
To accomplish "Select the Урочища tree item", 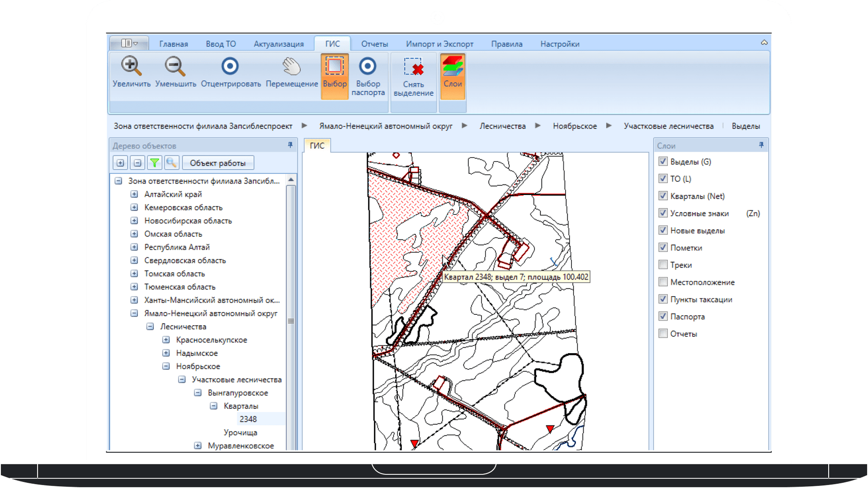I will (241, 432).
